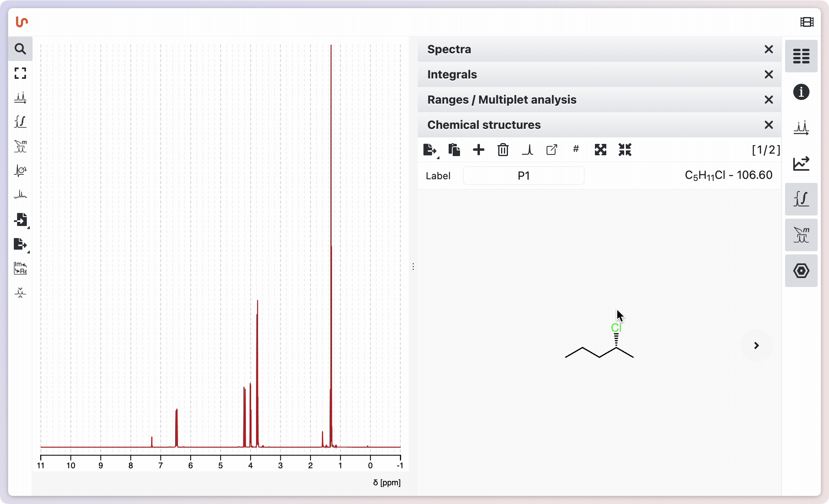Collapse the Spectra panel header

tap(449, 49)
